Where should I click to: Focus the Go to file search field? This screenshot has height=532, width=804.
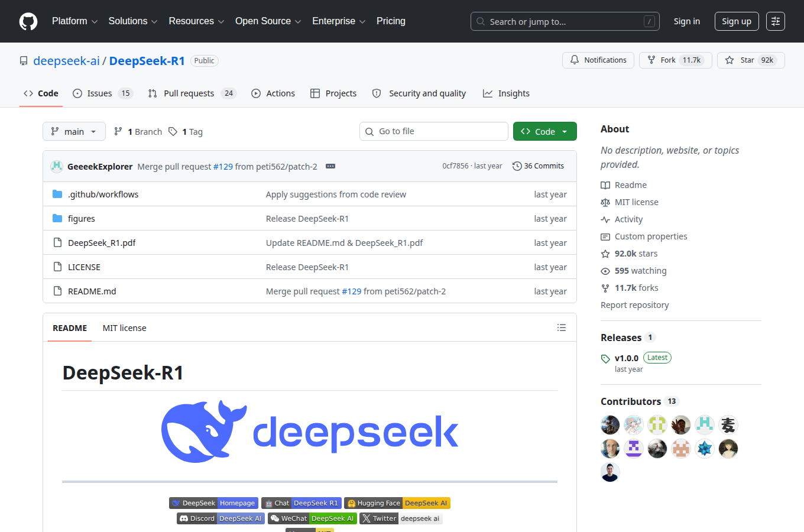click(x=434, y=131)
